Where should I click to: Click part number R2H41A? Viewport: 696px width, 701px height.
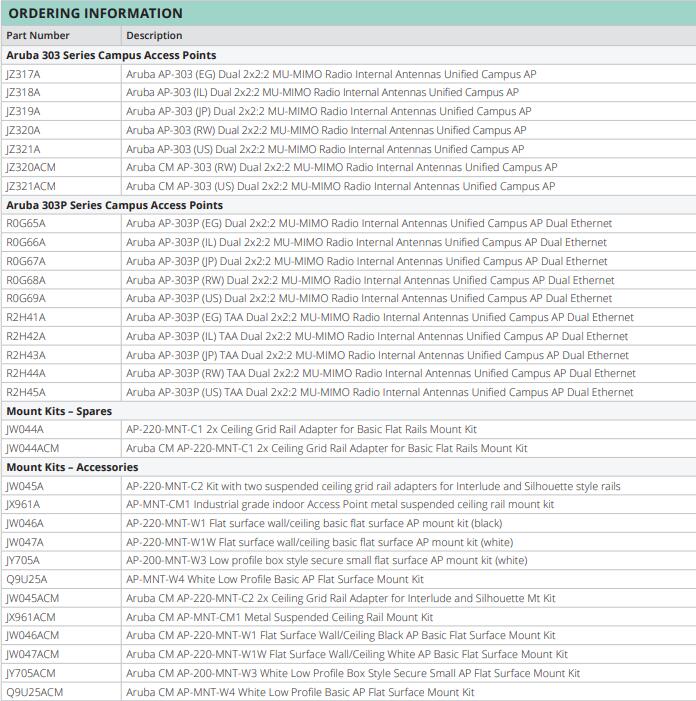click(26, 317)
